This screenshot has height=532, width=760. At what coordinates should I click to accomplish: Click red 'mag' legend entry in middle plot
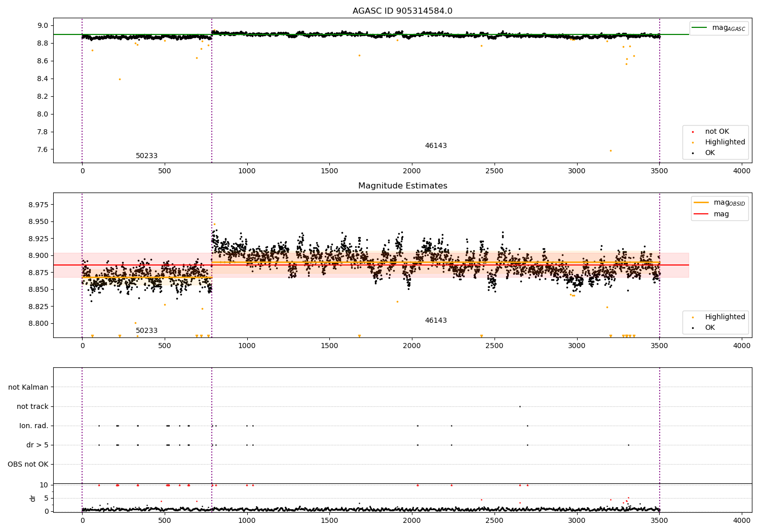point(711,214)
